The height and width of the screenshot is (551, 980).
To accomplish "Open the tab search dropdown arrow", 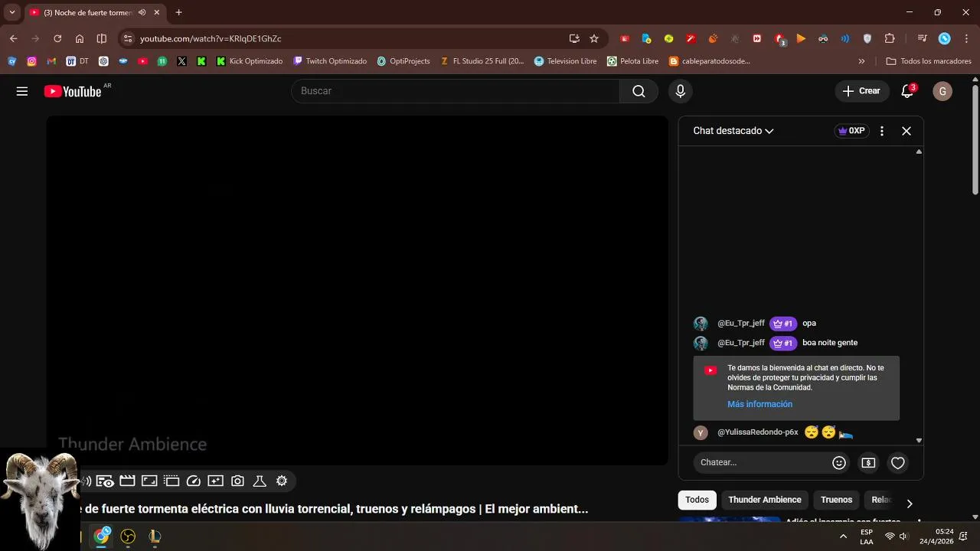I will 11,12.
